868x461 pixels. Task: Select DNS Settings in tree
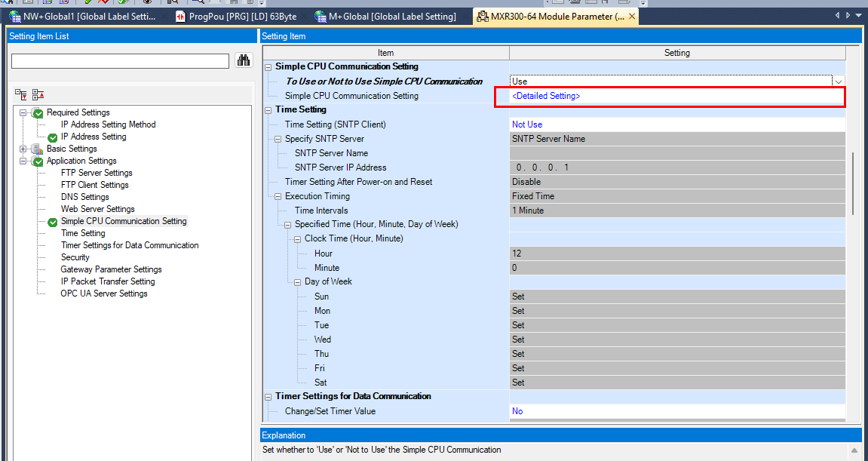(x=84, y=197)
